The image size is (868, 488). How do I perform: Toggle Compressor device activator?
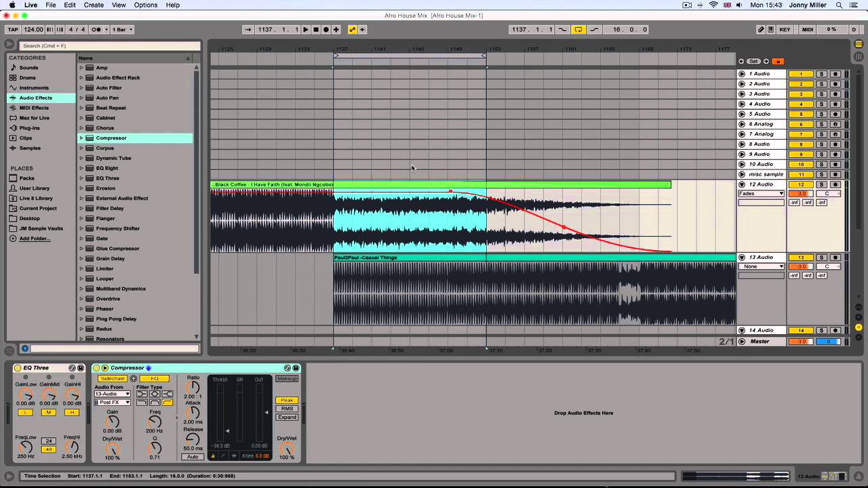pyautogui.click(x=96, y=368)
